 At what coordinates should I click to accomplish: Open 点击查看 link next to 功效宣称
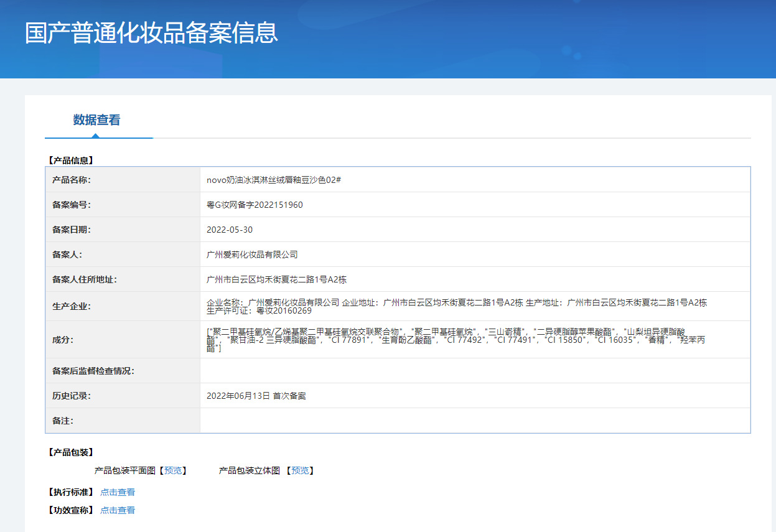click(118, 510)
